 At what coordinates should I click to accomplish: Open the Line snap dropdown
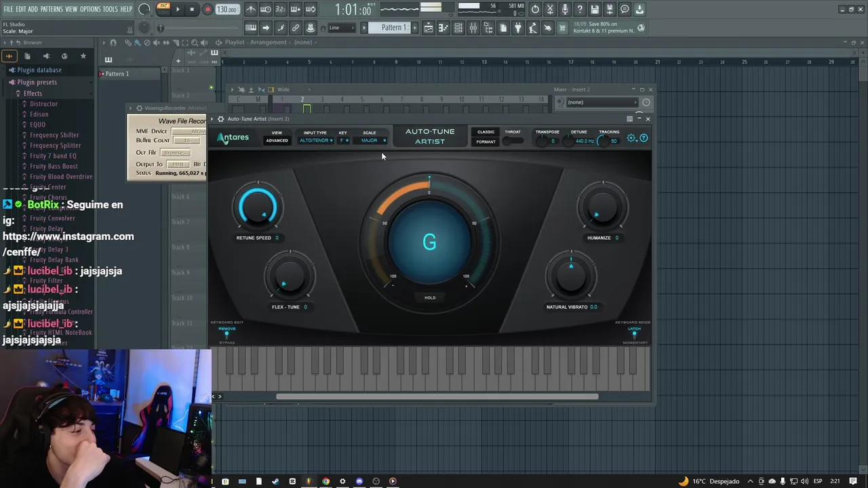(342, 28)
